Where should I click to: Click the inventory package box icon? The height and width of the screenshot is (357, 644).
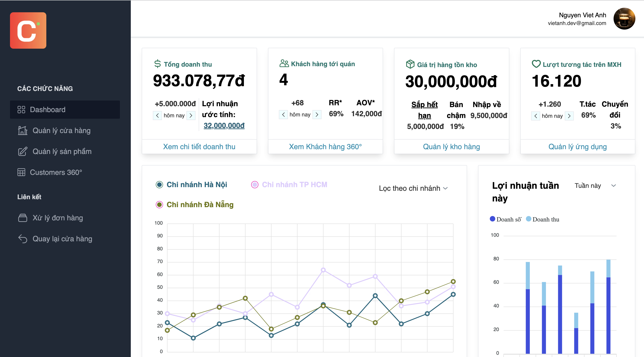[410, 64]
